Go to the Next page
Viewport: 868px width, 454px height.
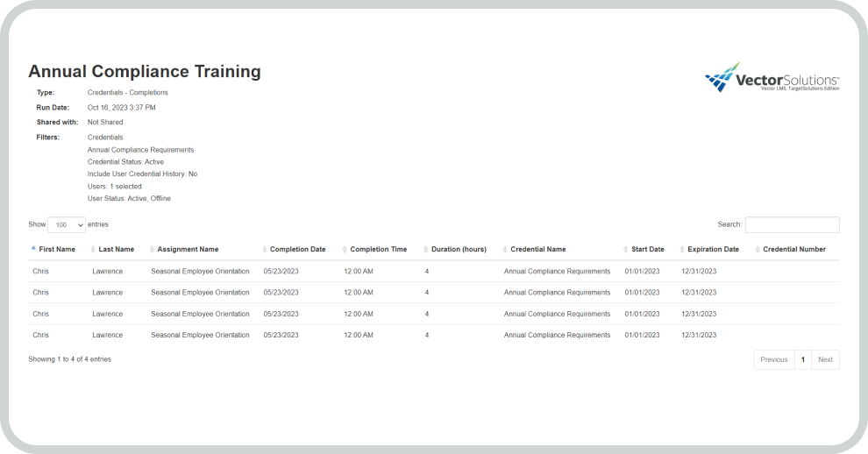(825, 359)
